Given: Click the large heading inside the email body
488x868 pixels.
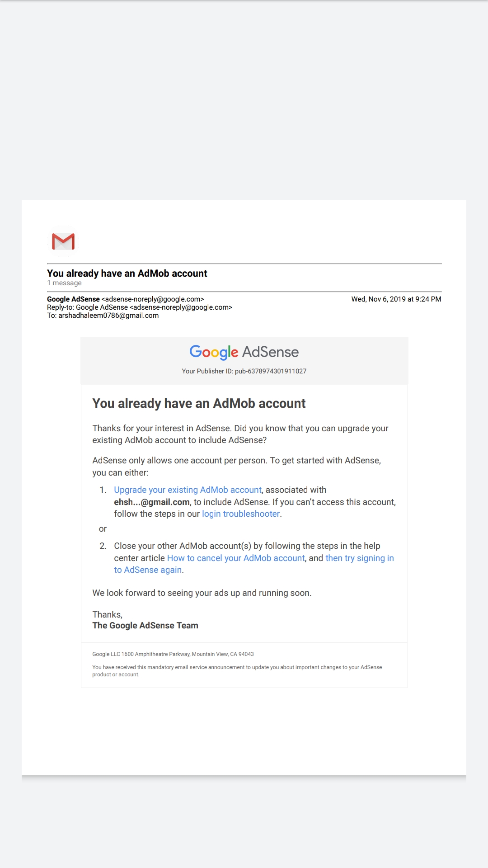Looking at the screenshot, I should [199, 403].
